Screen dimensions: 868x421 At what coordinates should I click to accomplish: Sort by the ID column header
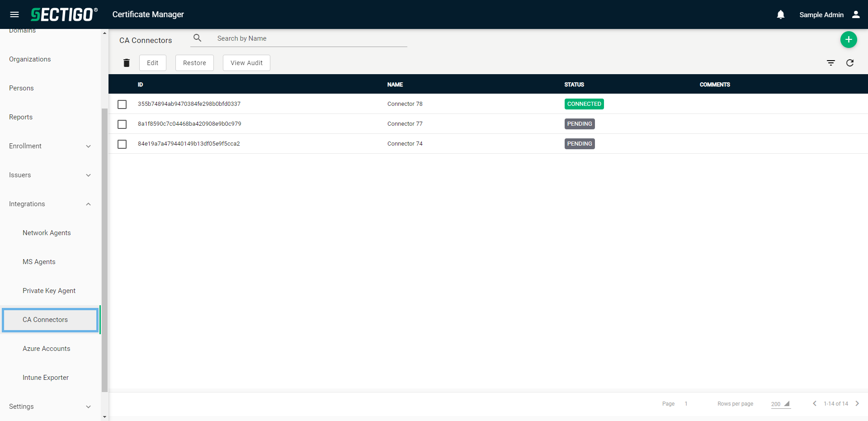(x=140, y=85)
